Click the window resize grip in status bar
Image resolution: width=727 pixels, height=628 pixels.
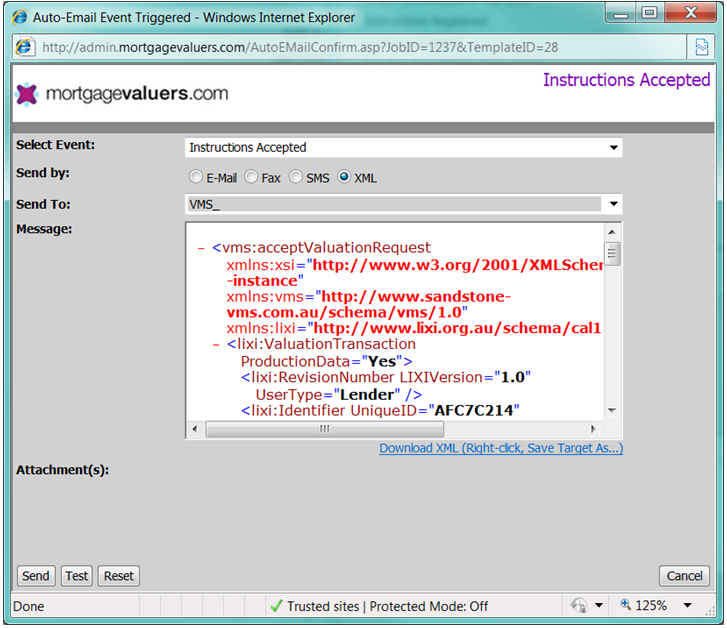[710, 611]
